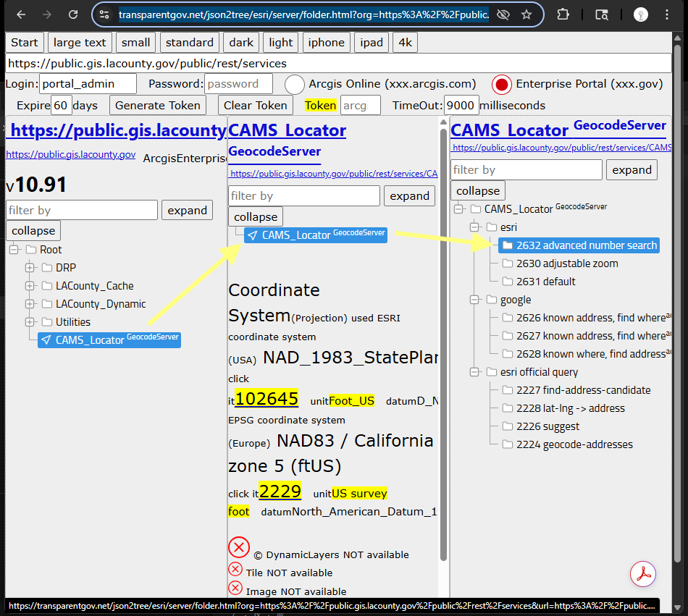Collapse the esri official query node
Image resolution: width=688 pixels, height=616 pixels.
[474, 372]
